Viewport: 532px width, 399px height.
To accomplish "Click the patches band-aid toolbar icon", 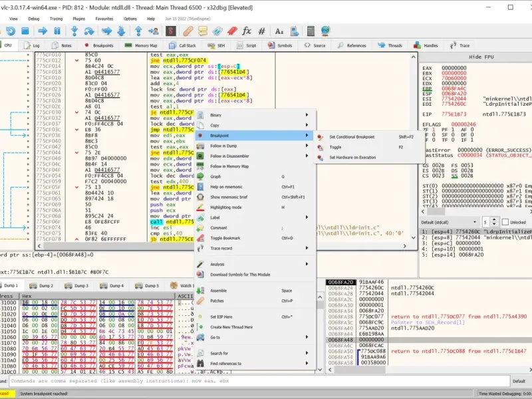I will tap(188, 31).
